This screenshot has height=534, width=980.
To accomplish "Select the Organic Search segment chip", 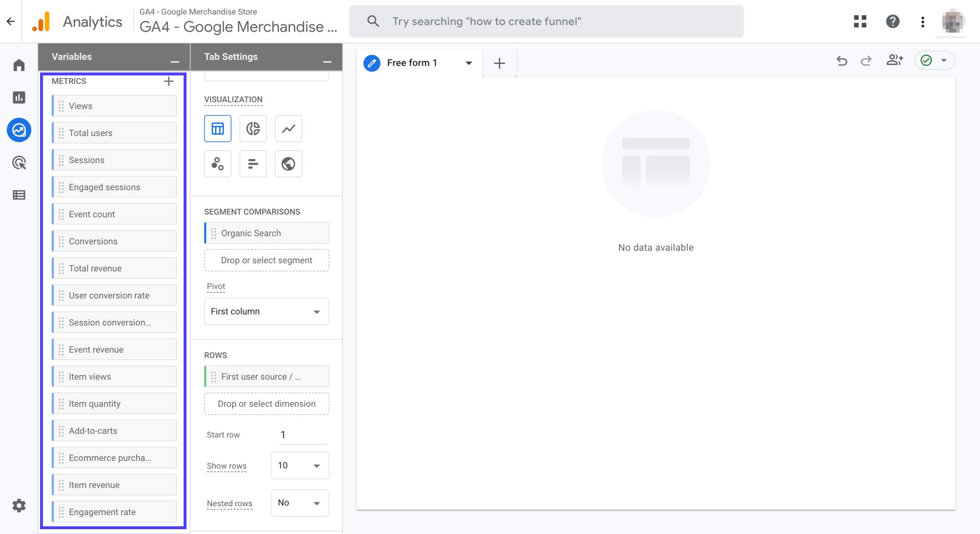I will pos(266,233).
